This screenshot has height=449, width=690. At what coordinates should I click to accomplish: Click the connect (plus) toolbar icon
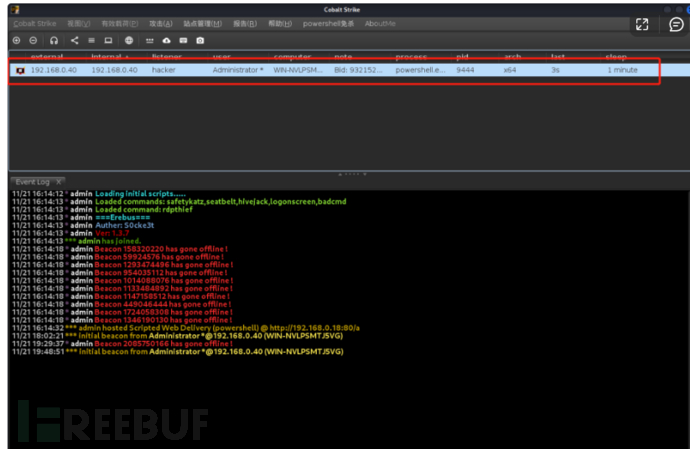17,40
